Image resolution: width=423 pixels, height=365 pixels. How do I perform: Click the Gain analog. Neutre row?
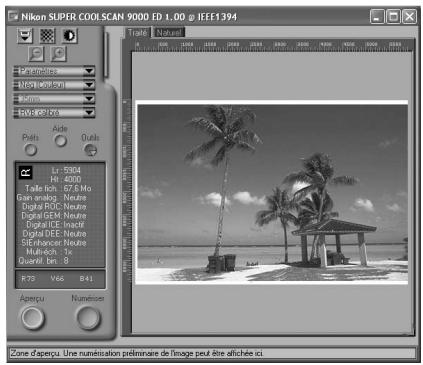point(52,197)
